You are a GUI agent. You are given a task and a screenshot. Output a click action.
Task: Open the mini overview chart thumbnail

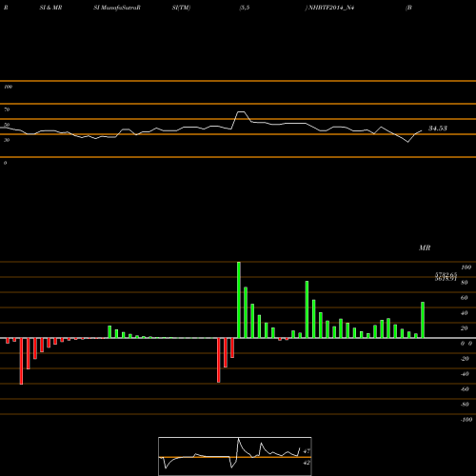tap(235, 456)
